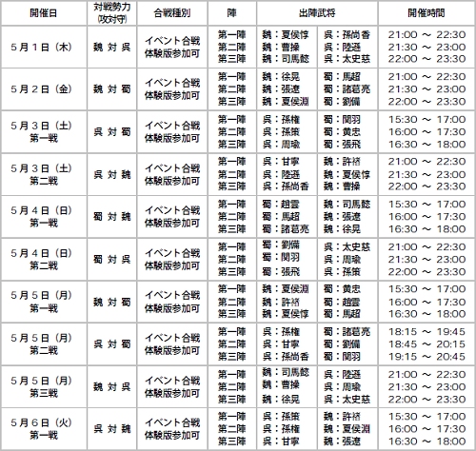
Task: Click 魏:夏侯淵 in the 5月2日 row
Action: coord(286,102)
